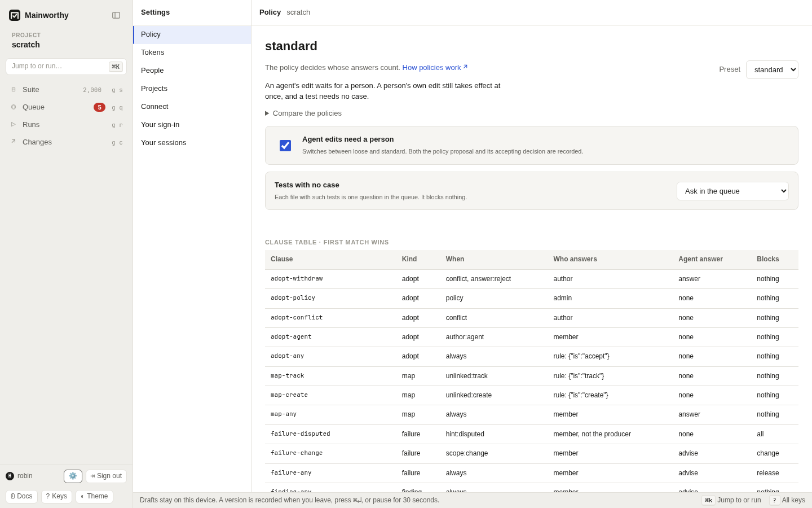Viewport: 812px width, 508px height.
Task: Click the Blocks column header
Action: coord(775,260)
